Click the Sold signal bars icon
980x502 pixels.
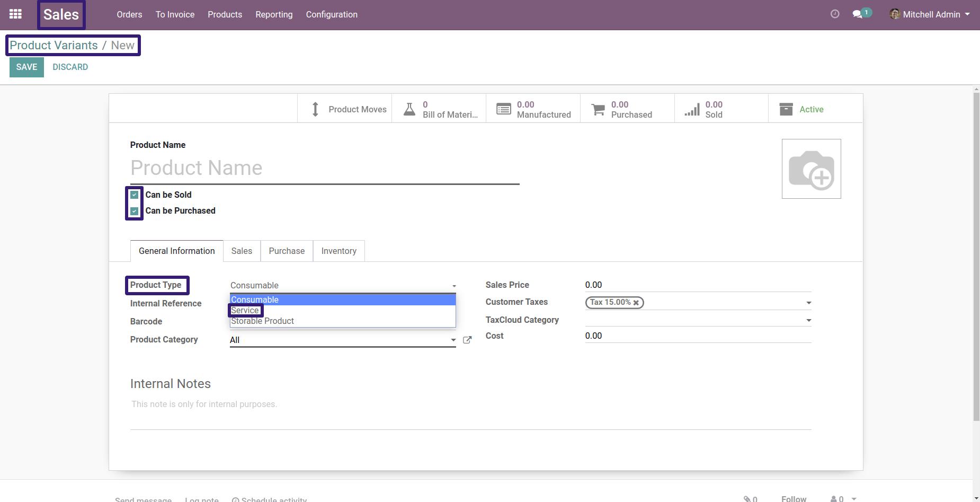692,109
